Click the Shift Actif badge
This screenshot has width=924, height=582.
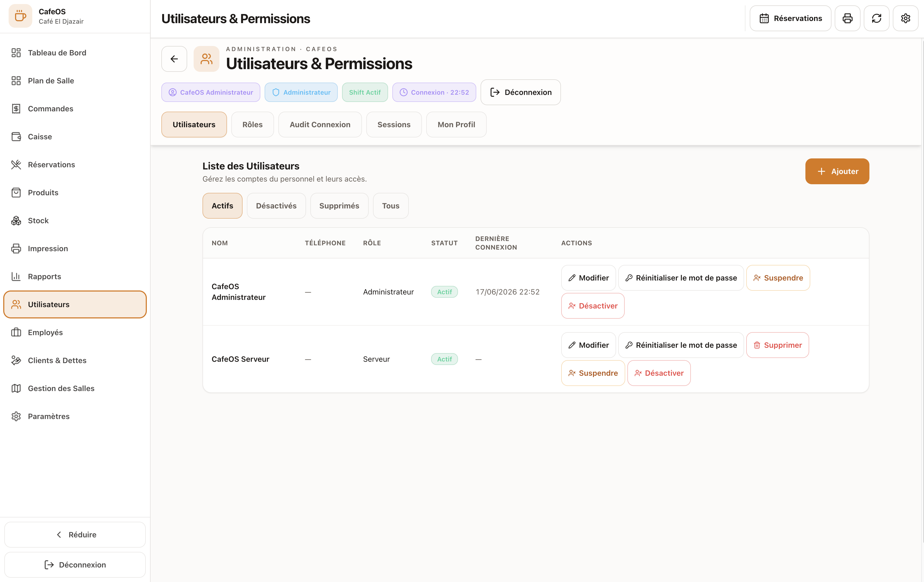pos(365,93)
